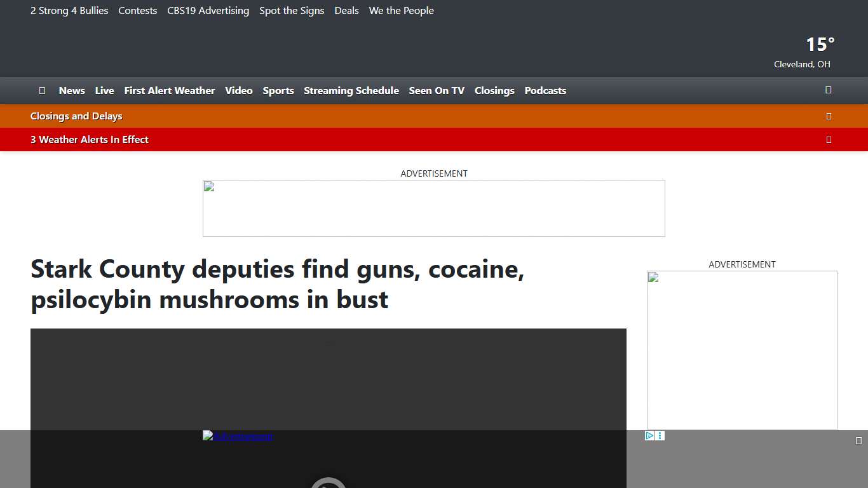Screen dimensions: 868x488
Task: Open the 3 Weather Alerts In Effect banner
Action: click(89, 139)
